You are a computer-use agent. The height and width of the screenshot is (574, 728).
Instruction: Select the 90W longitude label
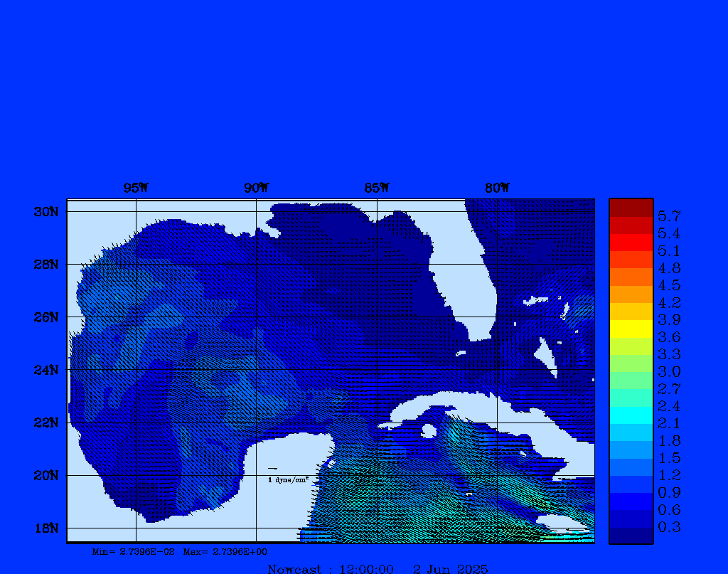(256, 188)
